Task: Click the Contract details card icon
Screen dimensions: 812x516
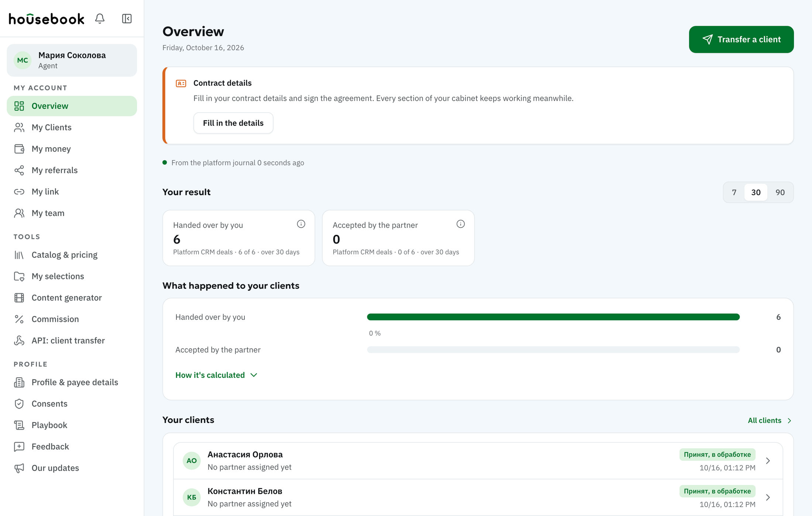Action: 181,83
